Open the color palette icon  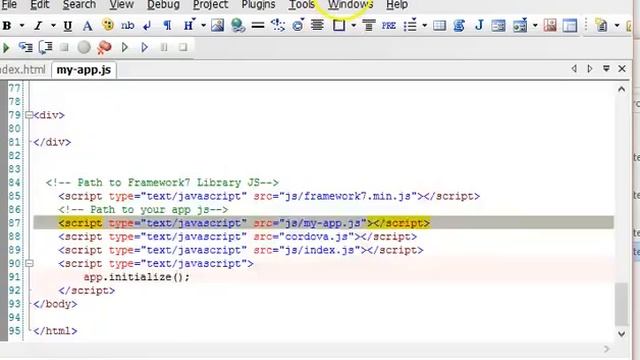108,25
